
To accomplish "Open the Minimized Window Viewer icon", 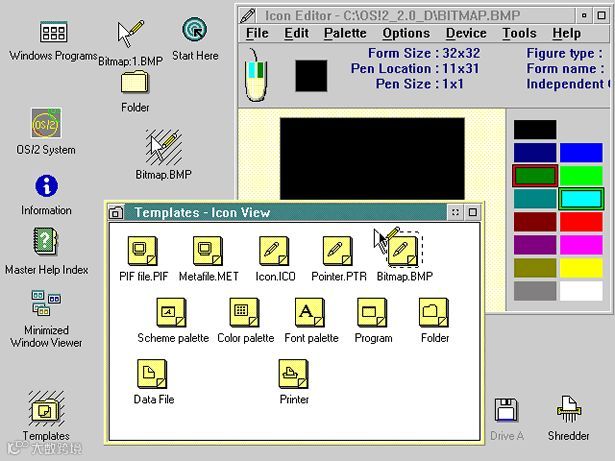I will click(x=46, y=303).
